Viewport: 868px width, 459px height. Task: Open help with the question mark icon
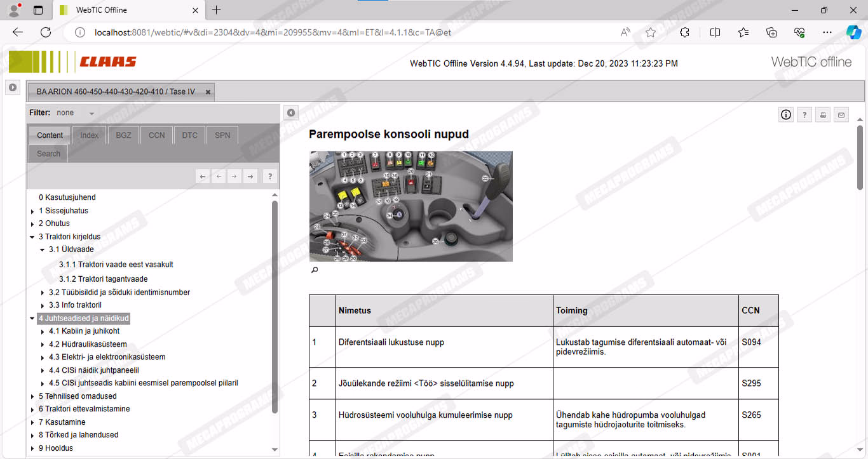pos(804,115)
